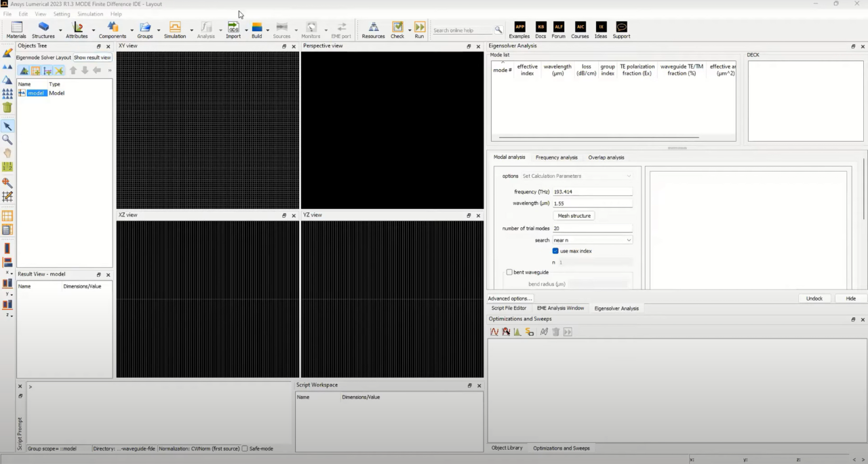Screen dimensions: 868x464
Task: Open the options Set Calculation Parameters dropdown
Action: (x=576, y=176)
